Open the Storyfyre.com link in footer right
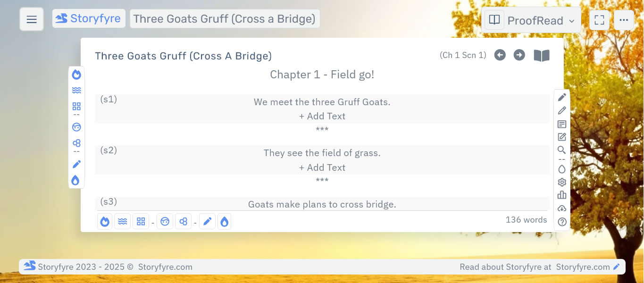 point(583,267)
